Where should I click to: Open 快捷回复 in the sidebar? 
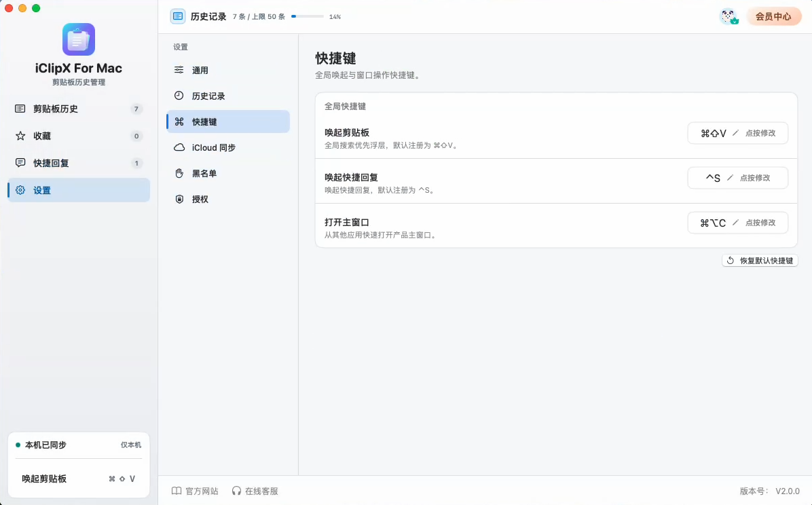point(79,163)
